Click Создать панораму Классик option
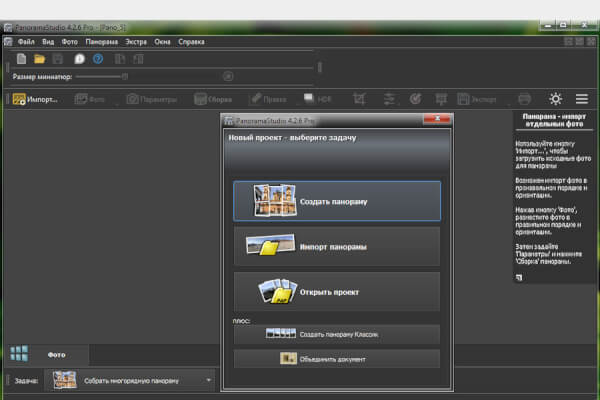The image size is (600, 400). click(337, 334)
